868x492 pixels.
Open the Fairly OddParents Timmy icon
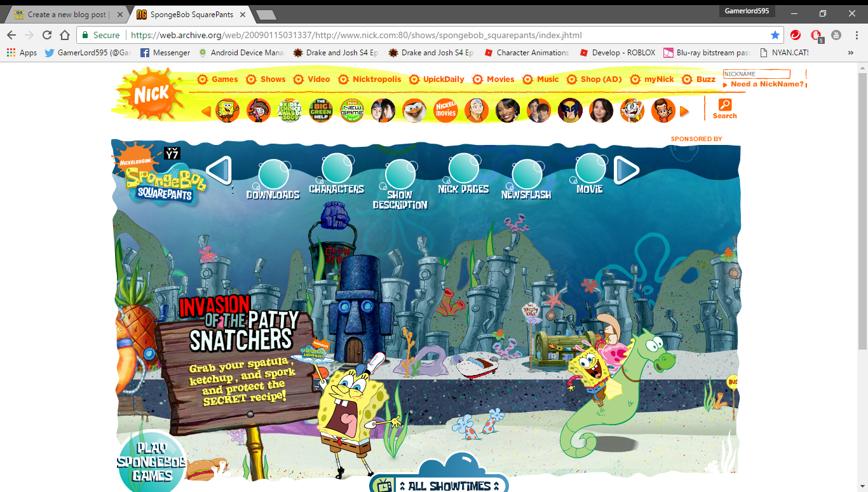click(x=259, y=111)
